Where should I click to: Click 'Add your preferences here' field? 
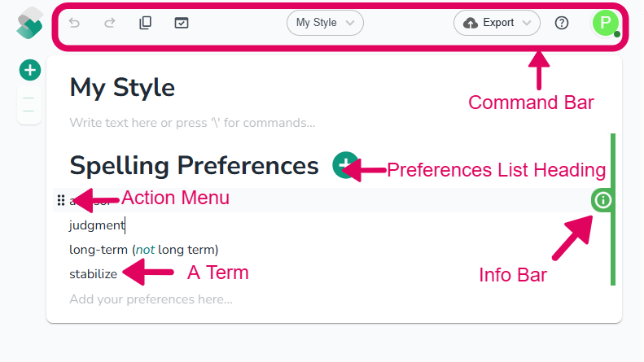151,299
